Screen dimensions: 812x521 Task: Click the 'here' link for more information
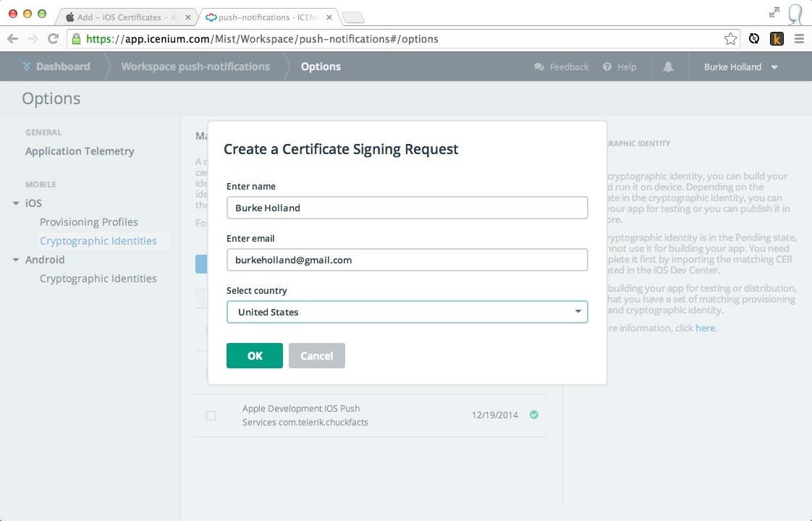click(705, 328)
